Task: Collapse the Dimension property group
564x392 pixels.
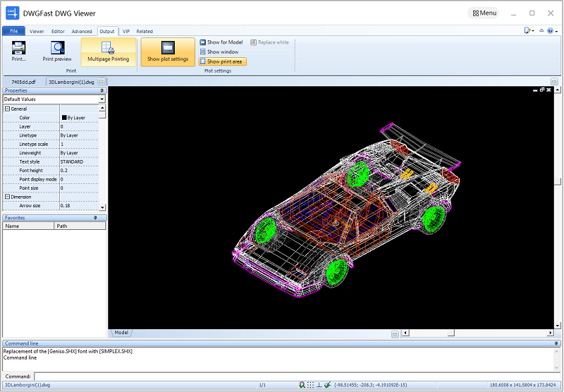Action: pos(7,197)
